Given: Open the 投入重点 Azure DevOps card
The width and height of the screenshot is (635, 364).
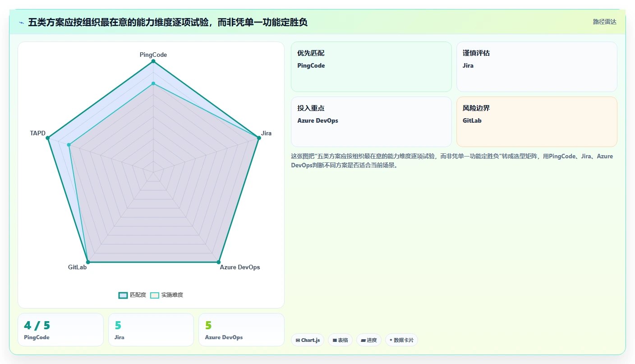Looking at the screenshot, I should pos(371,122).
